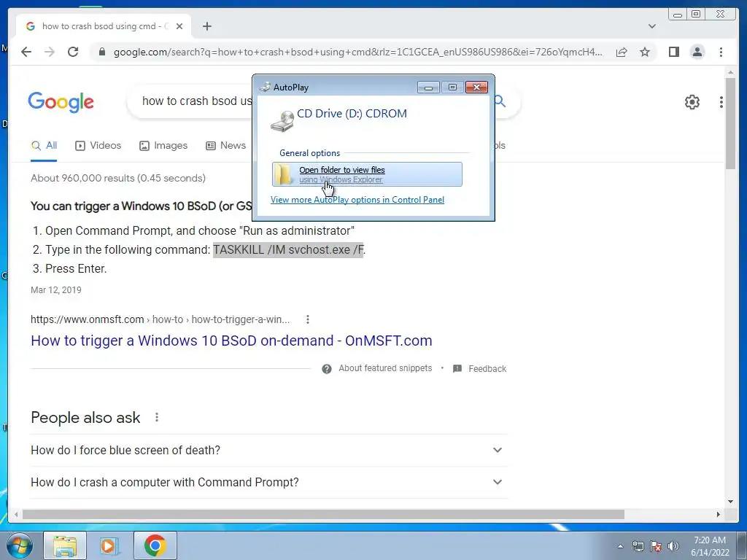Open Chrome side panel icon
Screen dimensions: 747x560
[673, 52]
